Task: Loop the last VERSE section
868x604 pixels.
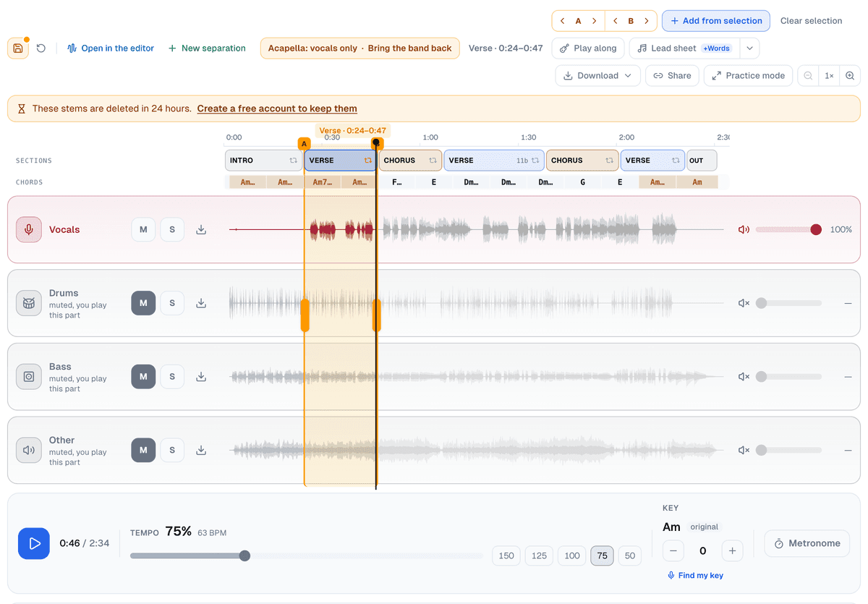Action: pos(676,161)
